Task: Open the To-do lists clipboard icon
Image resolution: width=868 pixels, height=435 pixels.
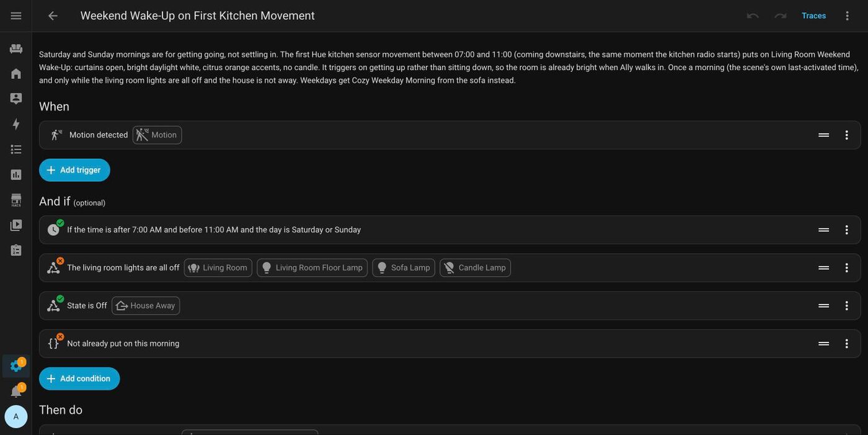Action: tap(16, 251)
